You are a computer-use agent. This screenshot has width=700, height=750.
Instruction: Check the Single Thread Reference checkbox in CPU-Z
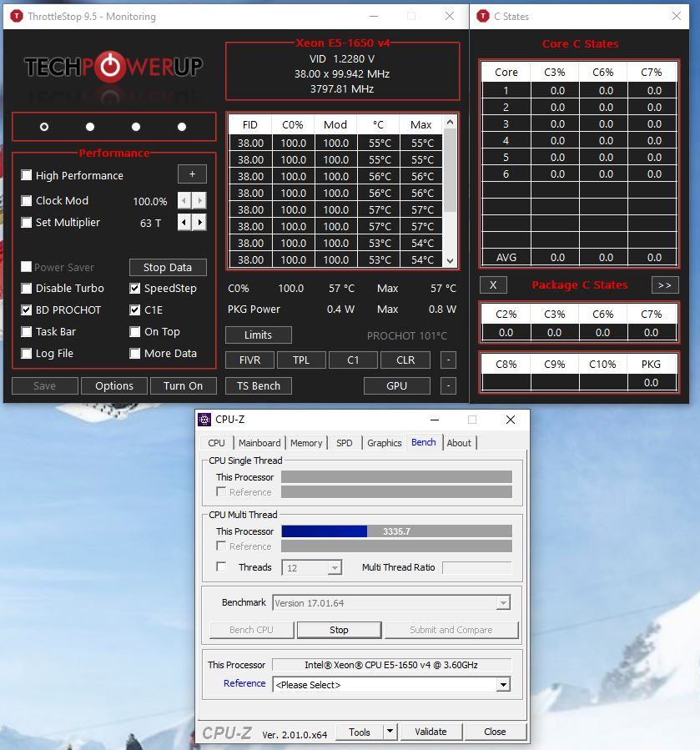(x=221, y=491)
